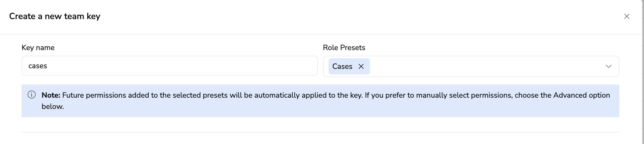Expand the Role Presets dropdown arrow
Image resolution: width=644 pixels, height=144 pixels.
point(608,66)
